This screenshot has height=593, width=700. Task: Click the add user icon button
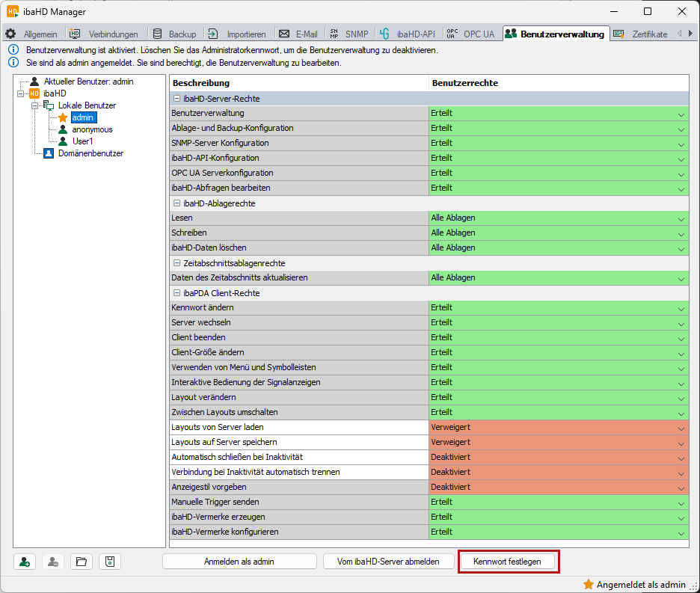[25, 562]
